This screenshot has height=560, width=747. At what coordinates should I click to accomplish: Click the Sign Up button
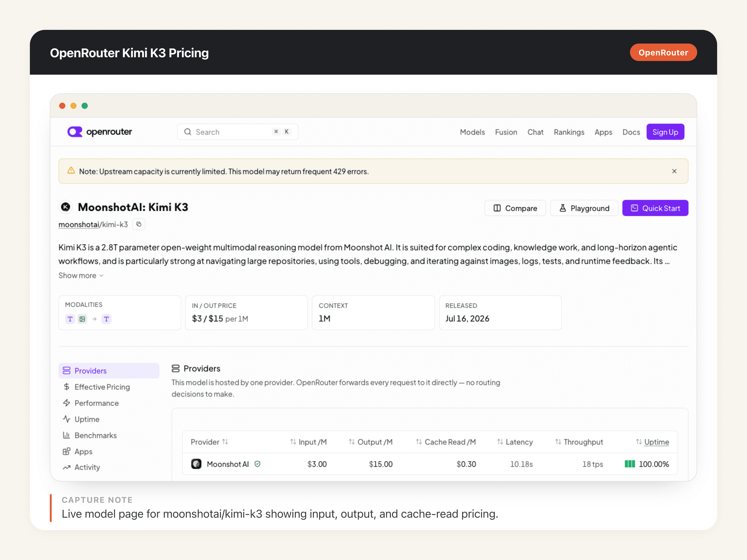point(665,132)
